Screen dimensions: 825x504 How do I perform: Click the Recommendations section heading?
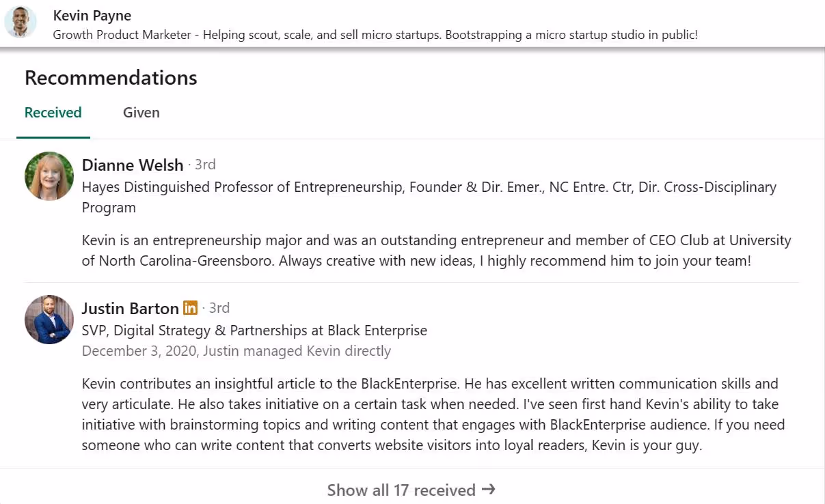click(x=110, y=77)
